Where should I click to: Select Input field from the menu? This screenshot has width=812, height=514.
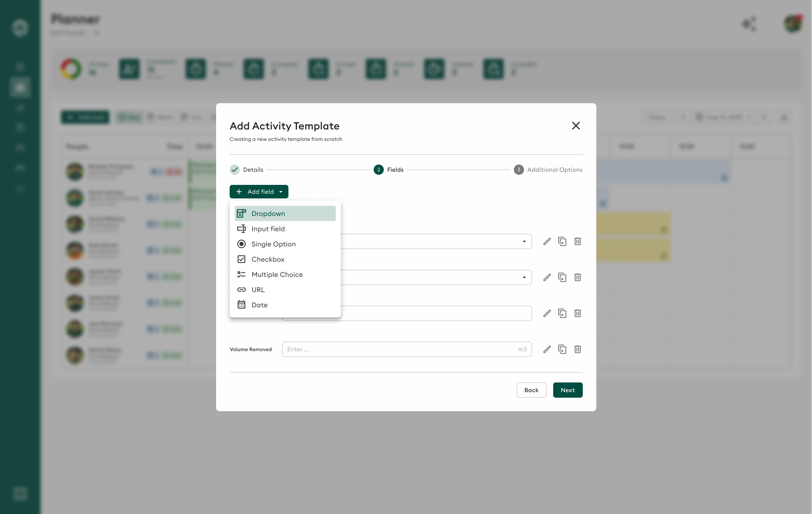[x=268, y=229]
